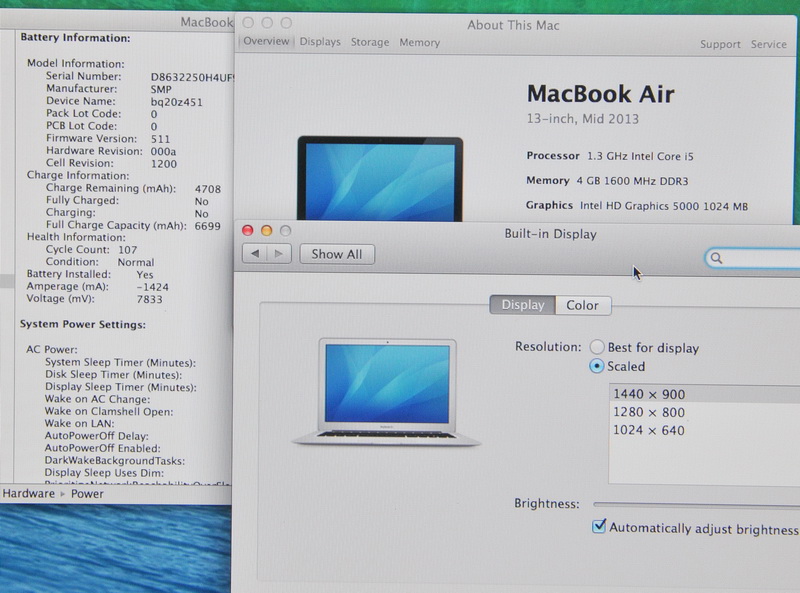Click the Serial Number value D8632250H4UF
The width and height of the screenshot is (800, 593).
coord(192,78)
